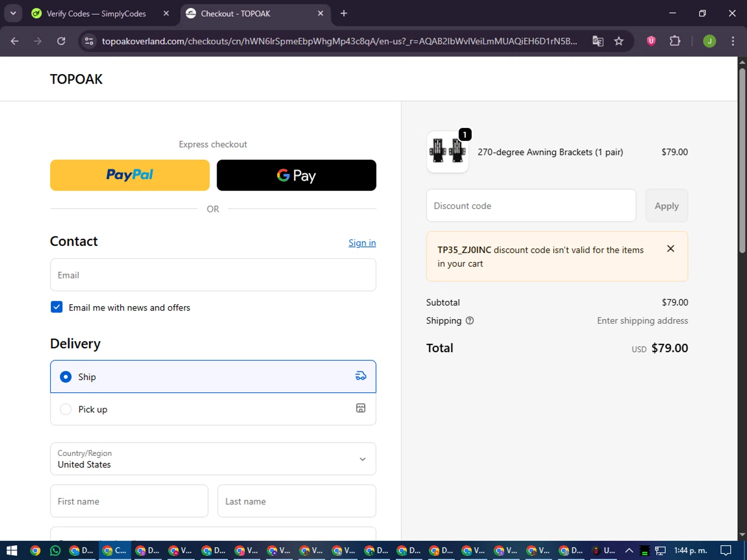The width and height of the screenshot is (747, 560).
Task: Open WhatsApp from the taskbar
Action: point(55,551)
